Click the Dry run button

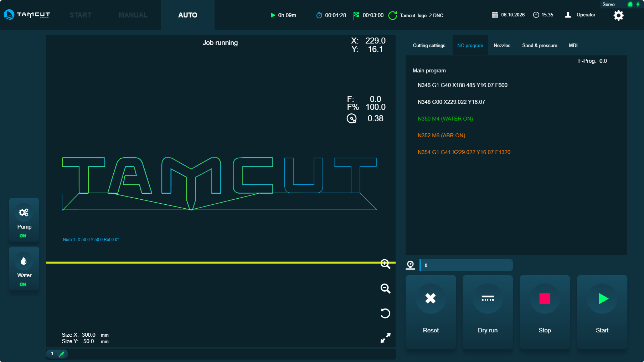click(488, 312)
